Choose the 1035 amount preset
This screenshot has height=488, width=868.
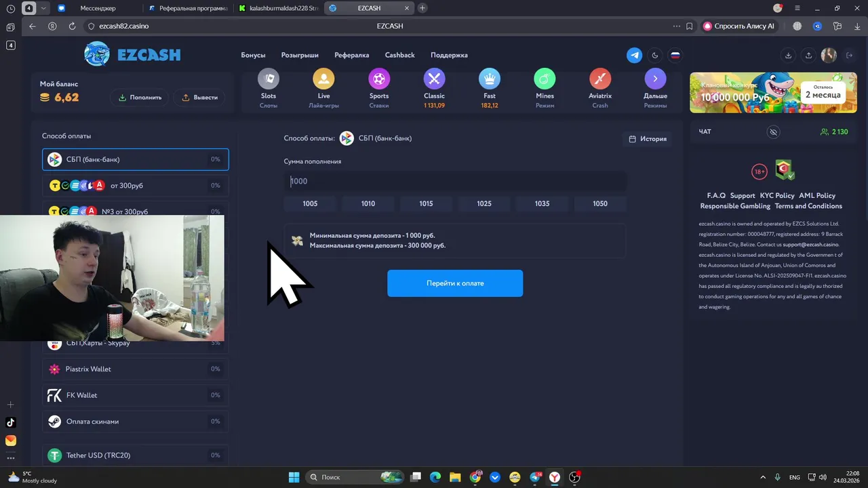click(542, 203)
